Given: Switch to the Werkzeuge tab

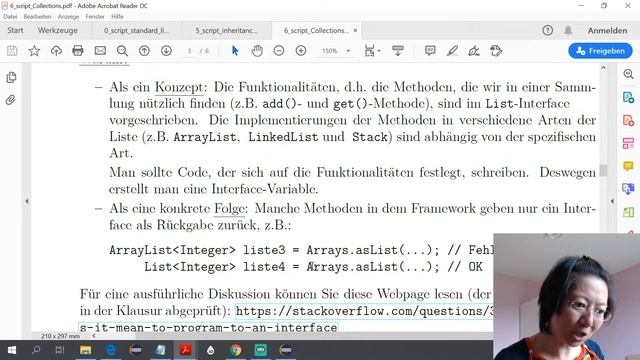Looking at the screenshot, I should [x=58, y=31].
